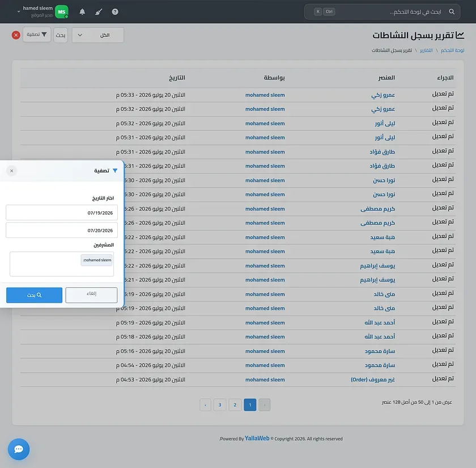Click the top toolbar تصفية filter button
Image resolution: width=476 pixels, height=468 pixels.
point(37,35)
